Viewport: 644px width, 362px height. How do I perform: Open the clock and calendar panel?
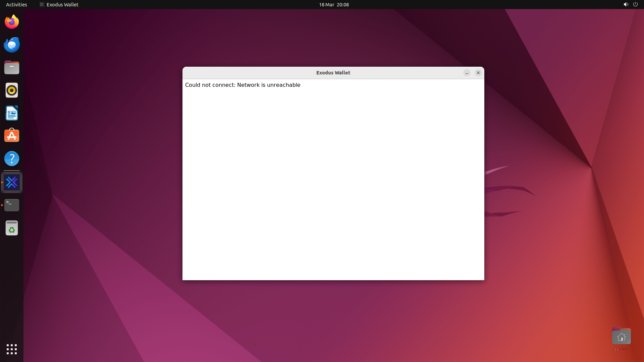tap(334, 4)
